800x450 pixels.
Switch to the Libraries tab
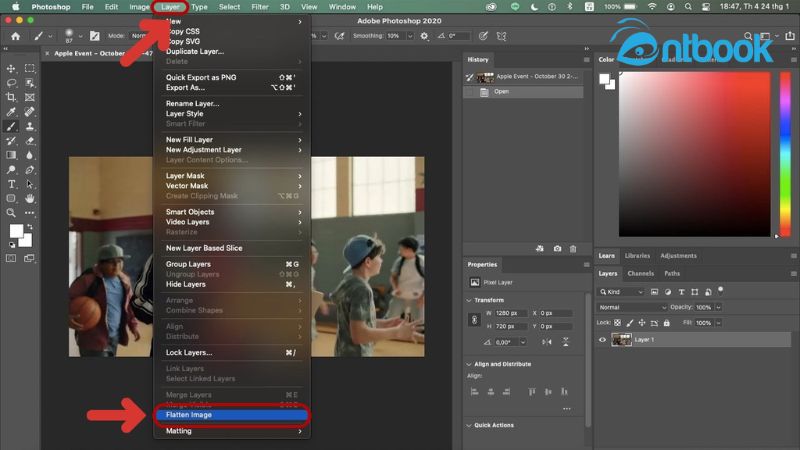[x=637, y=256]
